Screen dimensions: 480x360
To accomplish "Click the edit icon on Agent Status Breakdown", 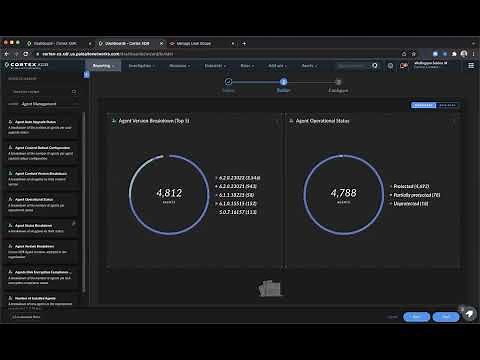I will (x=74, y=223).
